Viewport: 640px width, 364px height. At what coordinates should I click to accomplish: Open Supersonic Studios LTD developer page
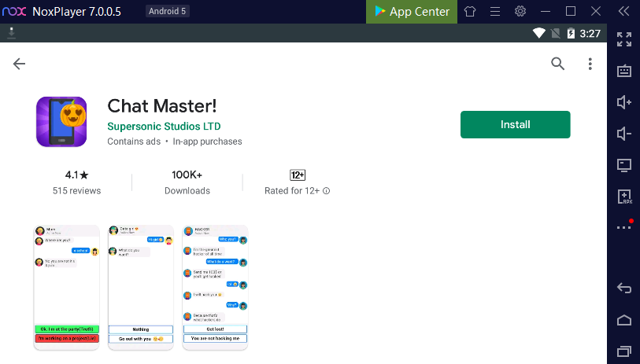(x=164, y=126)
